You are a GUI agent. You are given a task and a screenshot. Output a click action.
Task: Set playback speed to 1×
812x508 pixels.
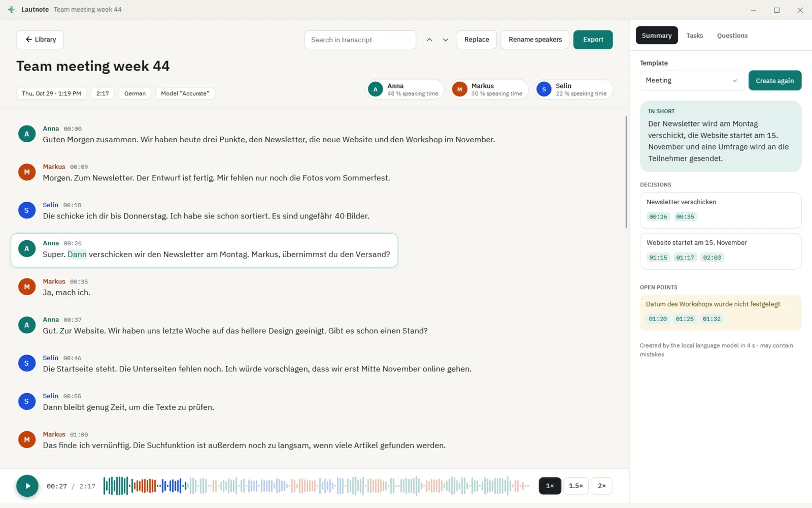[550, 486]
